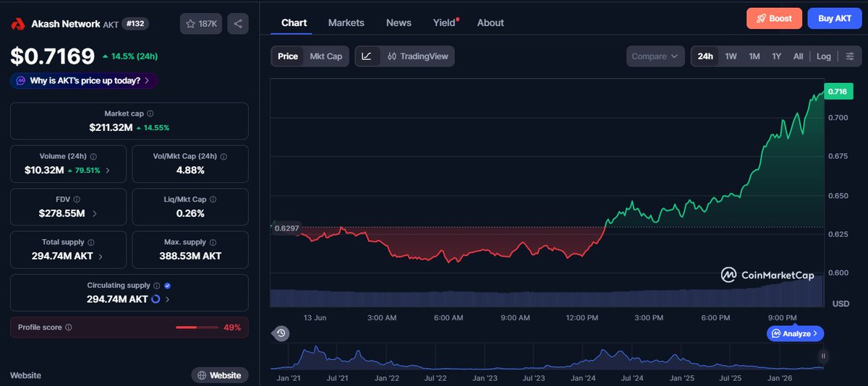Viewport: 868px width, 386px height.
Task: Click the verified badge next to Circulating supply
Action: pyautogui.click(x=168, y=286)
